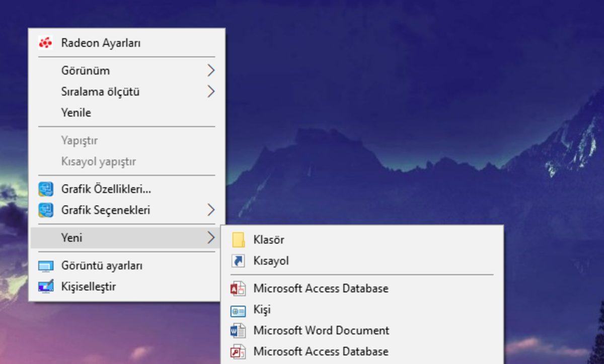Click the Kişi contact card icon
Image resolution: width=604 pixels, height=364 pixels.
(238, 310)
